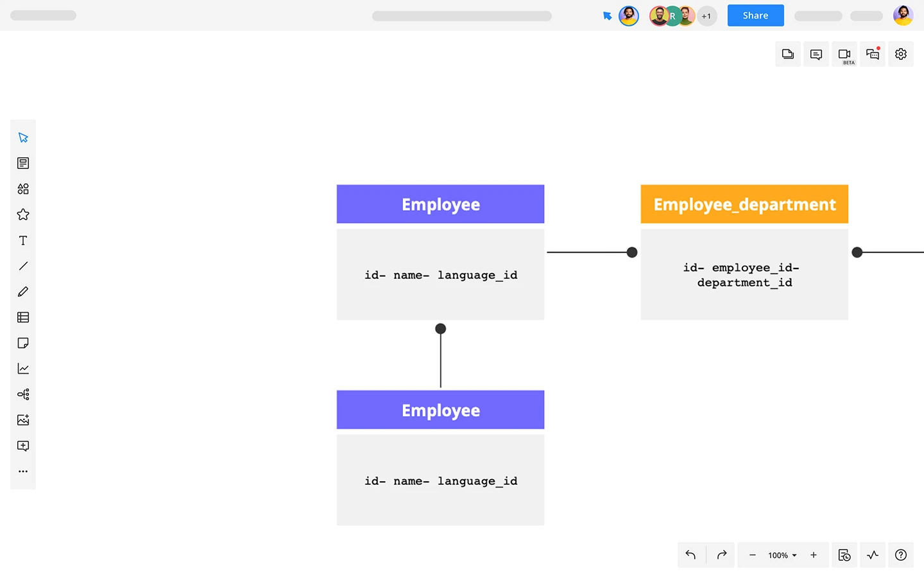The image size is (924, 578).
Task: Select the Text tool
Action: [23, 240]
